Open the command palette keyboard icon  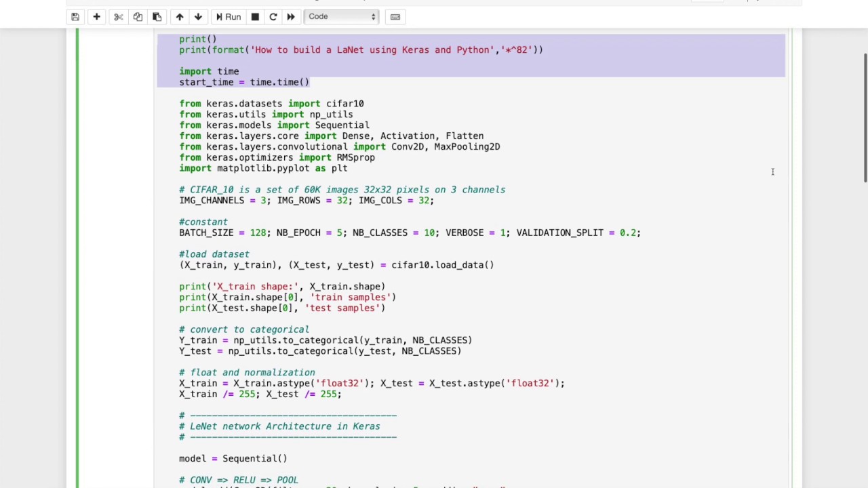pyautogui.click(x=395, y=16)
